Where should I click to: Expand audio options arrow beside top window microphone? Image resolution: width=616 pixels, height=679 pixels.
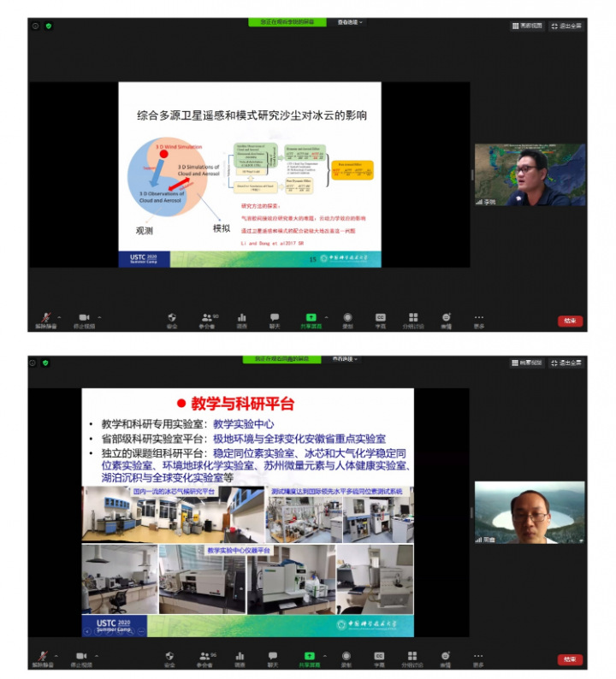[x=57, y=316]
